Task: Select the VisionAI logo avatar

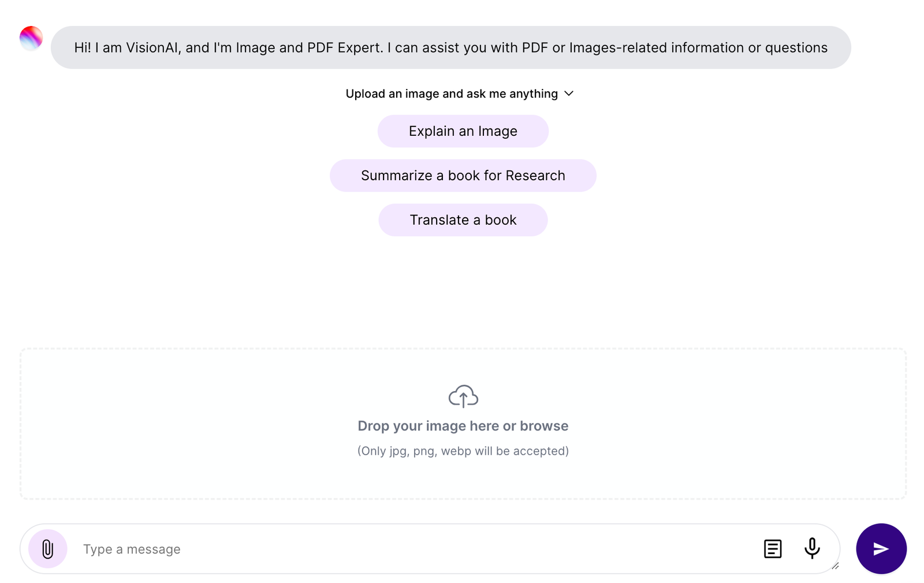Action: [31, 38]
